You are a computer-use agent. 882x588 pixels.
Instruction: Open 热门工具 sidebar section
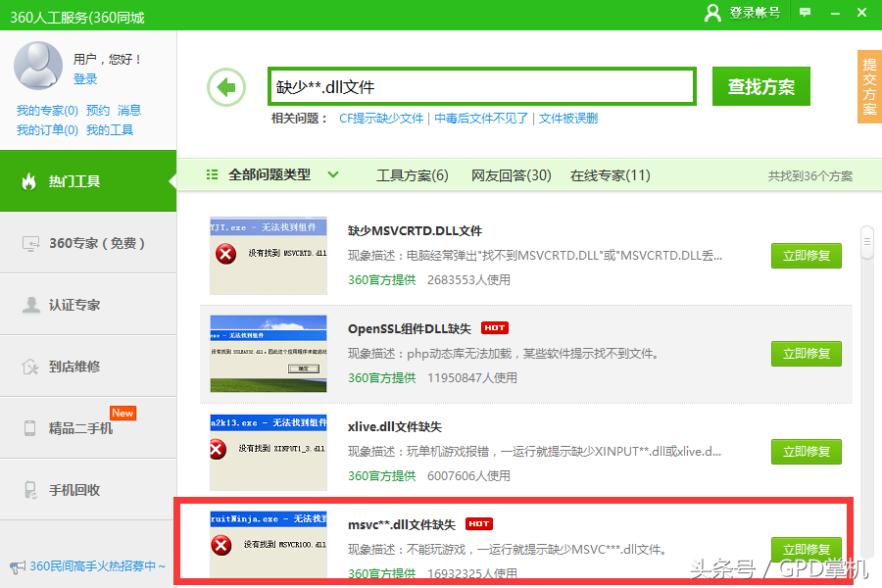point(88,181)
